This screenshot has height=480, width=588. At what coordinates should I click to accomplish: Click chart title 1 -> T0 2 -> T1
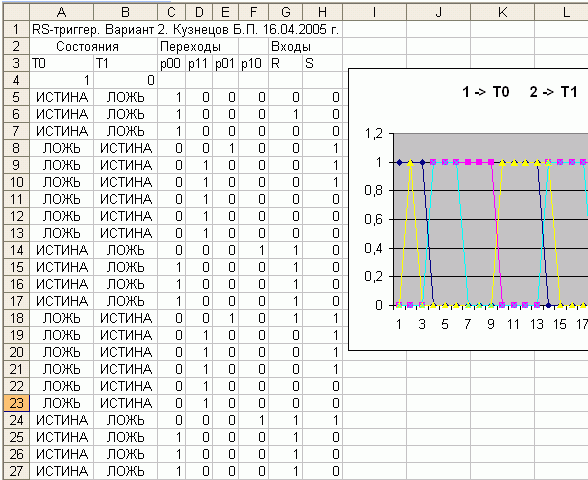(520, 92)
